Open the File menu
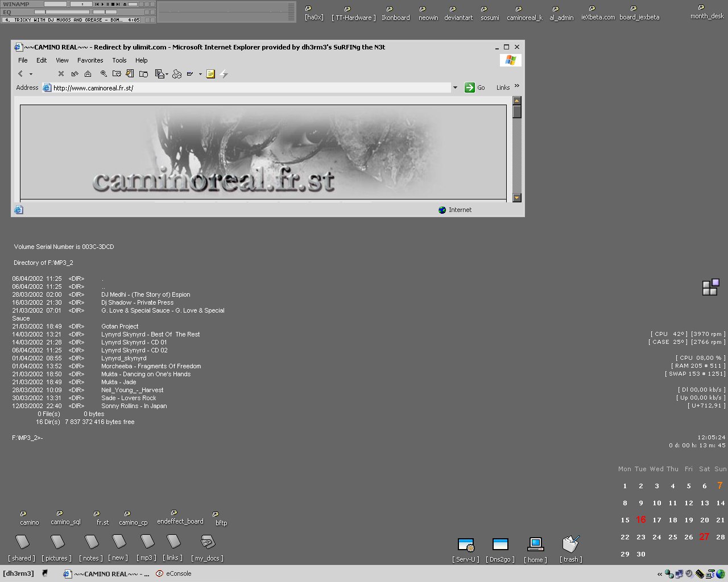 tap(23, 60)
